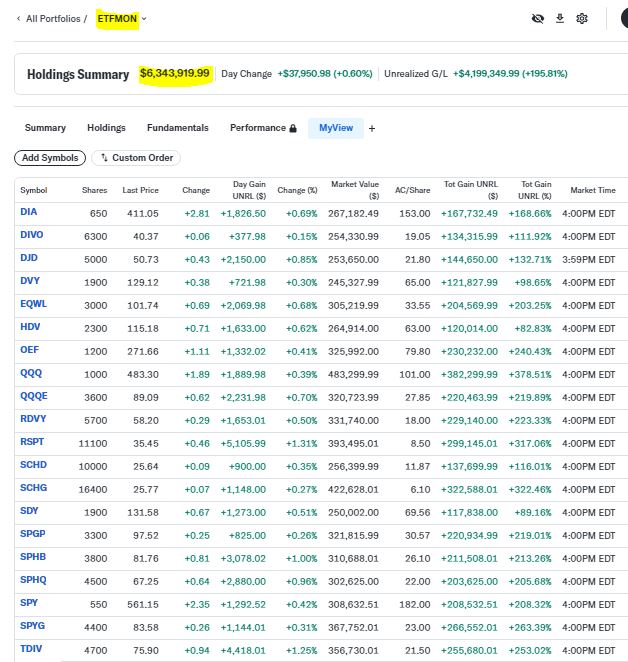Expand the ETFMON portfolio dropdown
The width and height of the screenshot is (628, 662).
144,18
